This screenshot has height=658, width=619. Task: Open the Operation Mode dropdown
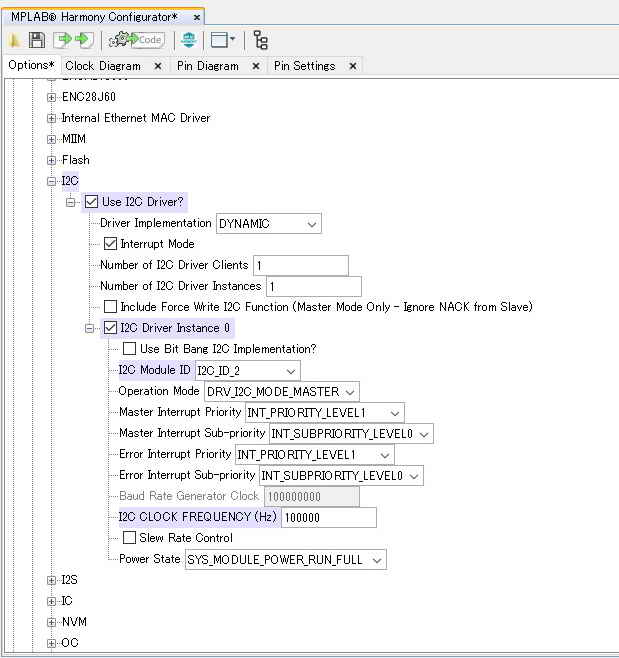pos(282,392)
